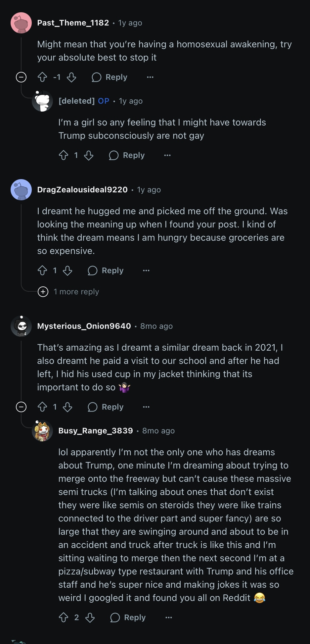310x644 pixels.
Task: Downvote DragZealousideal9220's comment
Action: click(x=67, y=271)
